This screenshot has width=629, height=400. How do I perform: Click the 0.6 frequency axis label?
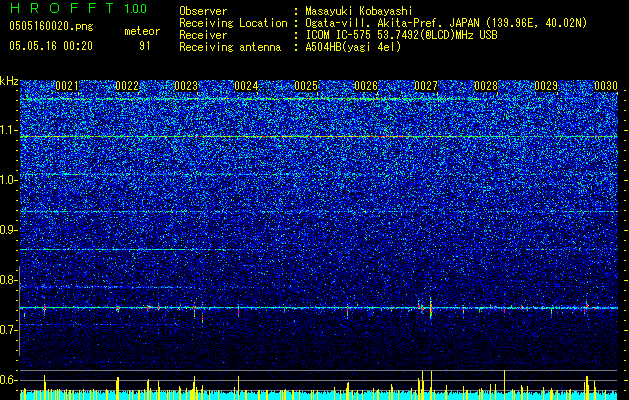tap(8, 380)
